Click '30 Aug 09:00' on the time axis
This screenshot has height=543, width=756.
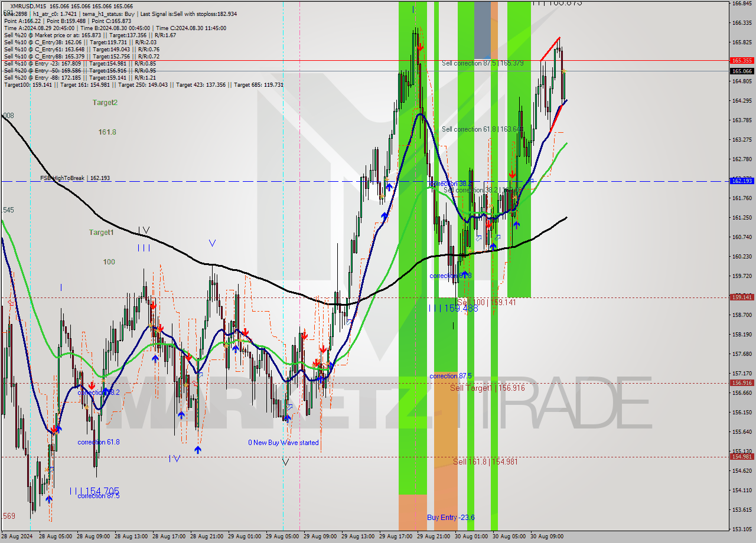click(547, 537)
